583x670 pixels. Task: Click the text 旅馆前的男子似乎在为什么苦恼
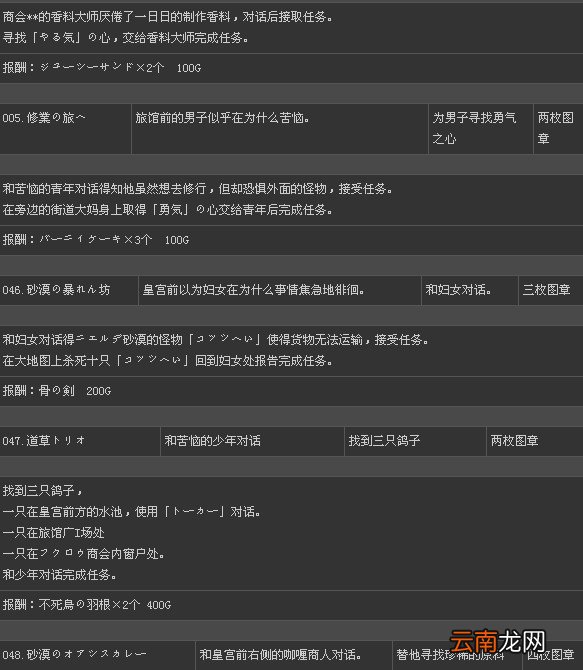tap(223, 118)
